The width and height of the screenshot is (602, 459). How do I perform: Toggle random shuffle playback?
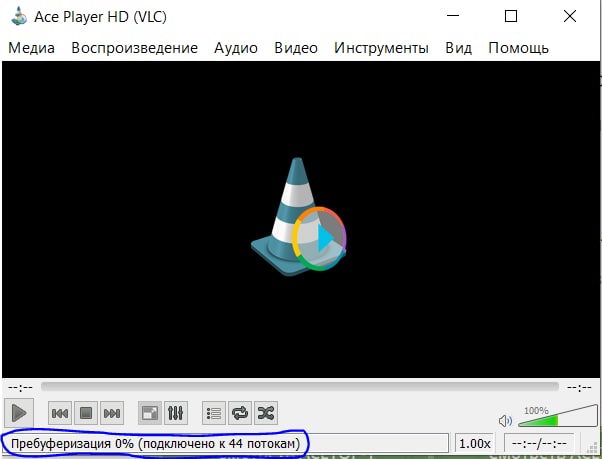tap(266, 413)
